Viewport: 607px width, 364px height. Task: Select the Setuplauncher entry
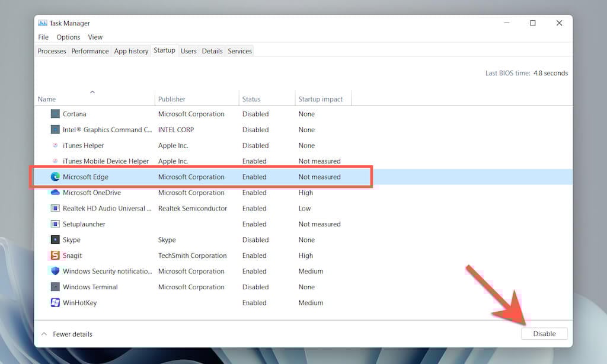click(x=84, y=224)
